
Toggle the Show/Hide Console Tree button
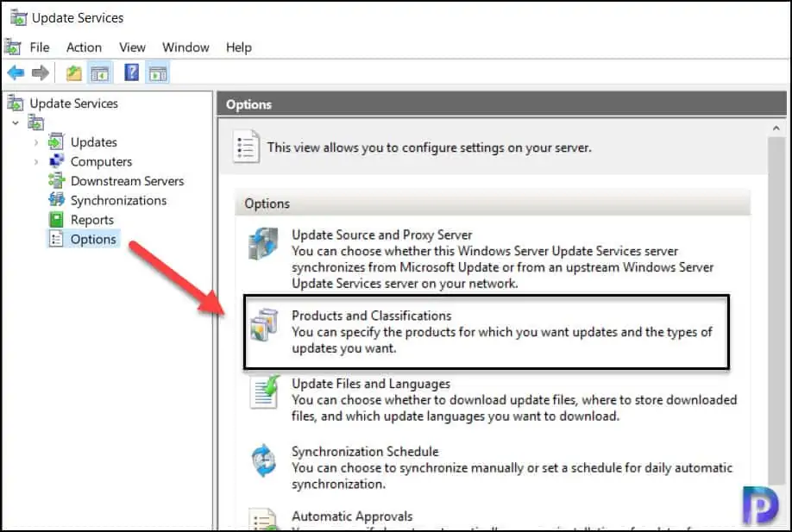click(100, 73)
